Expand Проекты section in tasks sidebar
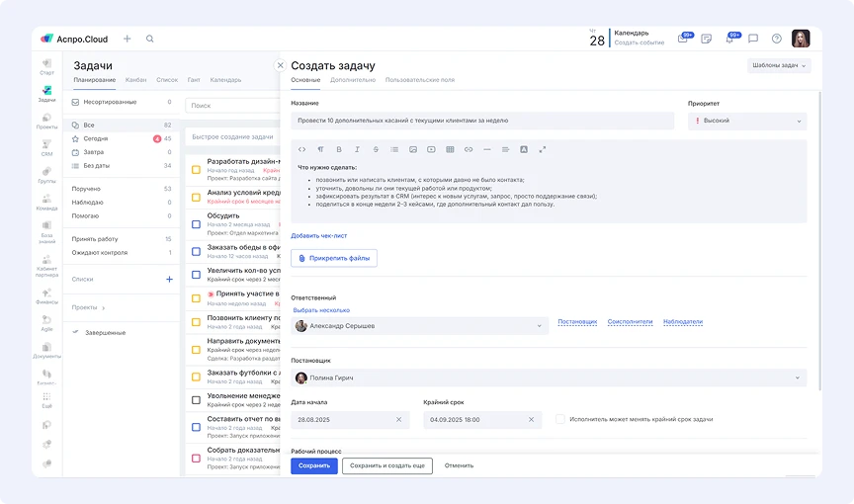This screenshot has height=504, width=854. [x=88, y=307]
